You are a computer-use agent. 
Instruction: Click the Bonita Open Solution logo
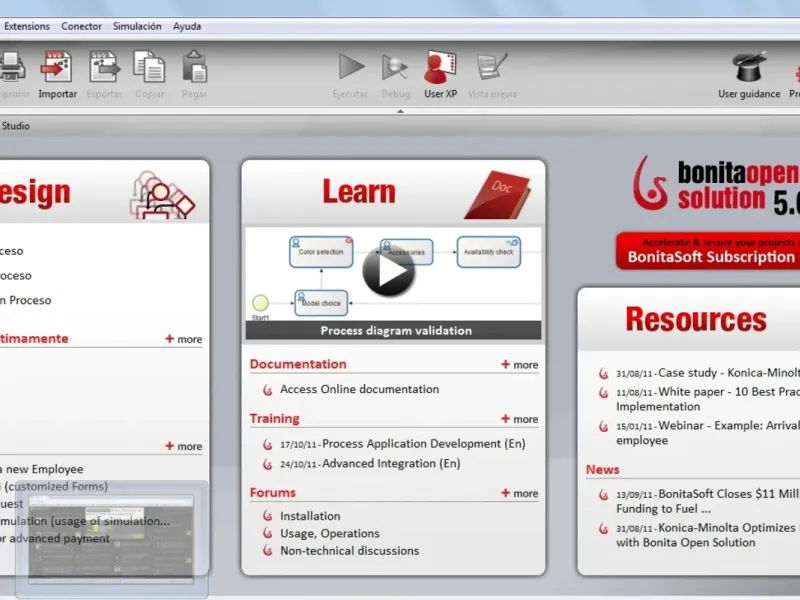(716, 186)
